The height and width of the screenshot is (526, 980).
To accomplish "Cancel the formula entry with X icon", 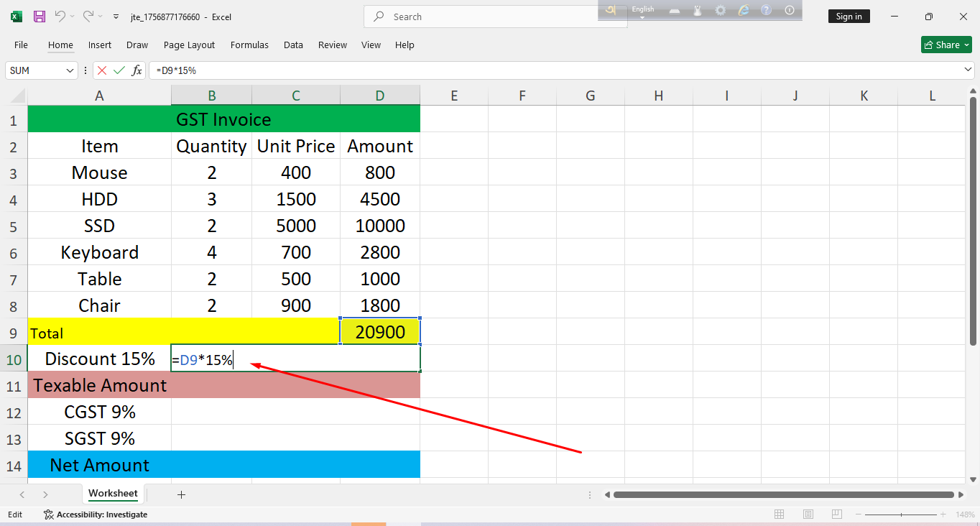I will pos(102,70).
